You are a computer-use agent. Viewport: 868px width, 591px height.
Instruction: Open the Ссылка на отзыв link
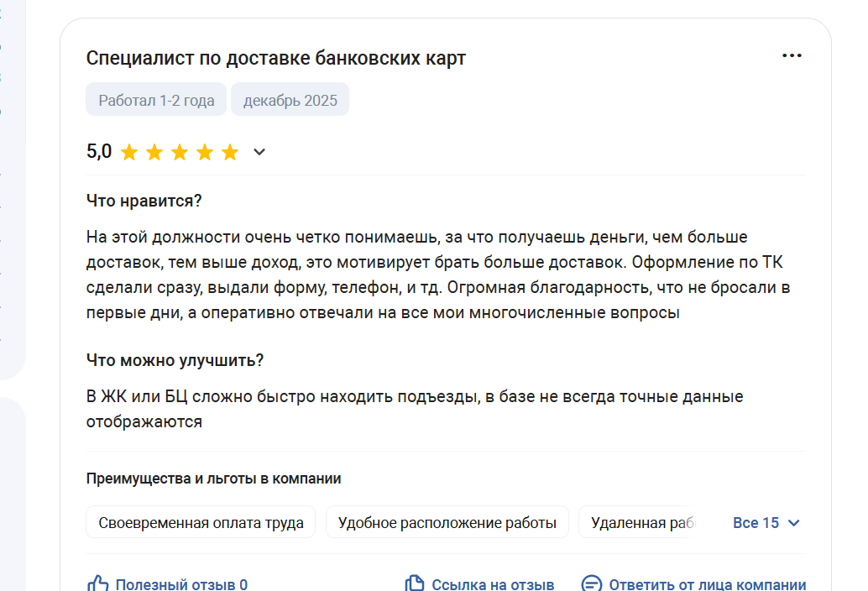tap(493, 585)
